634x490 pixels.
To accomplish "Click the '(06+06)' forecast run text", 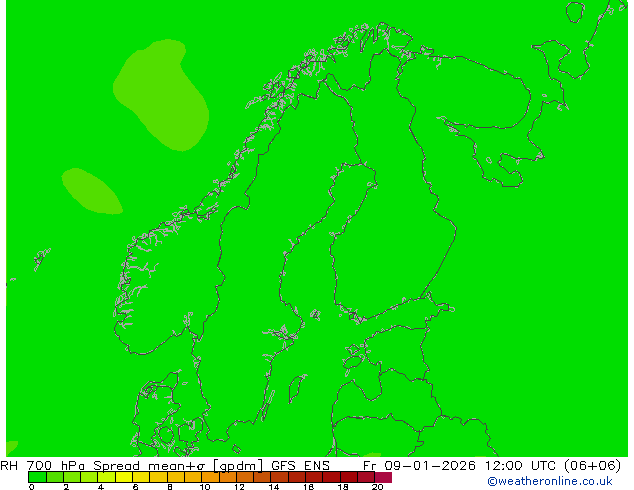I will click(x=592, y=465).
